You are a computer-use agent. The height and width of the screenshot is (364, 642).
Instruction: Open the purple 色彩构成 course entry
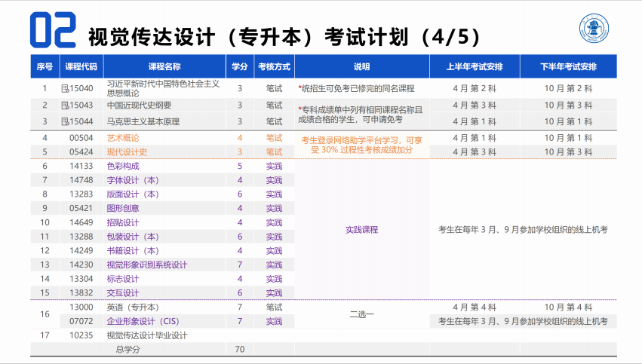[123, 166]
